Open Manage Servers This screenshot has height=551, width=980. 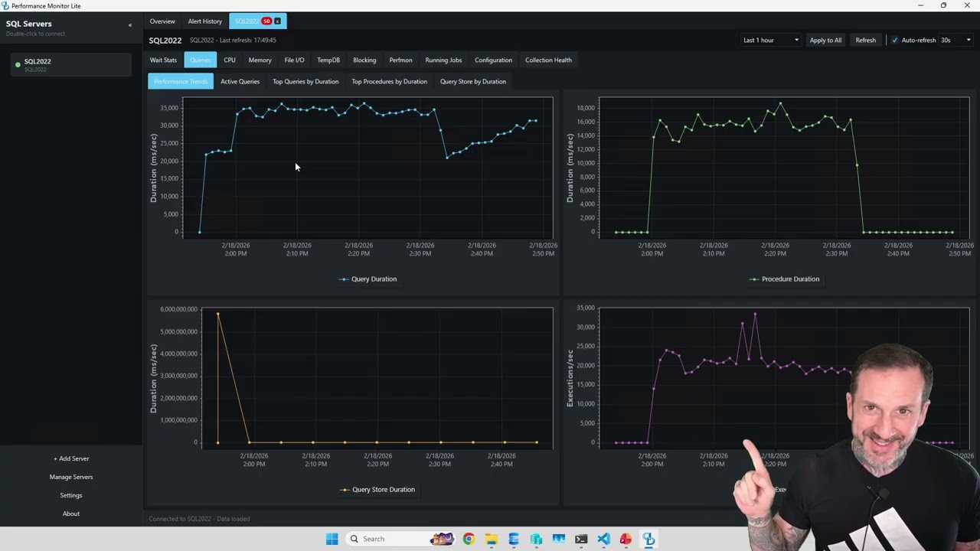click(71, 477)
